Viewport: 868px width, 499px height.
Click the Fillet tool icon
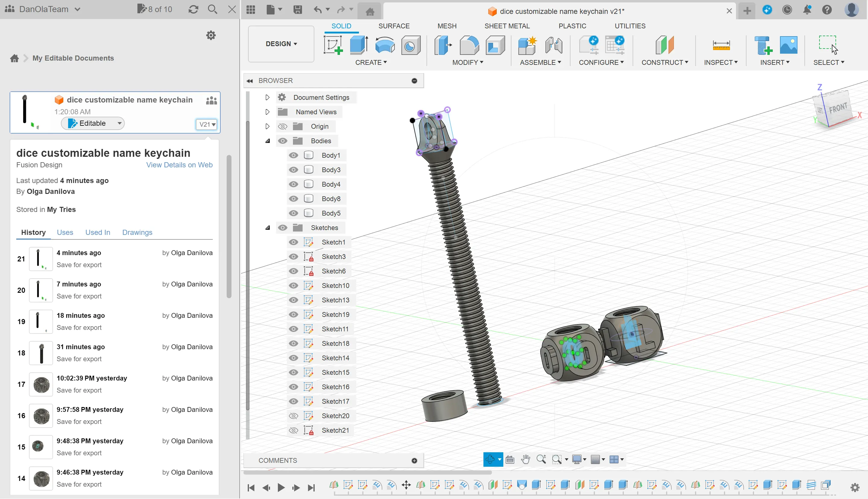(x=469, y=45)
